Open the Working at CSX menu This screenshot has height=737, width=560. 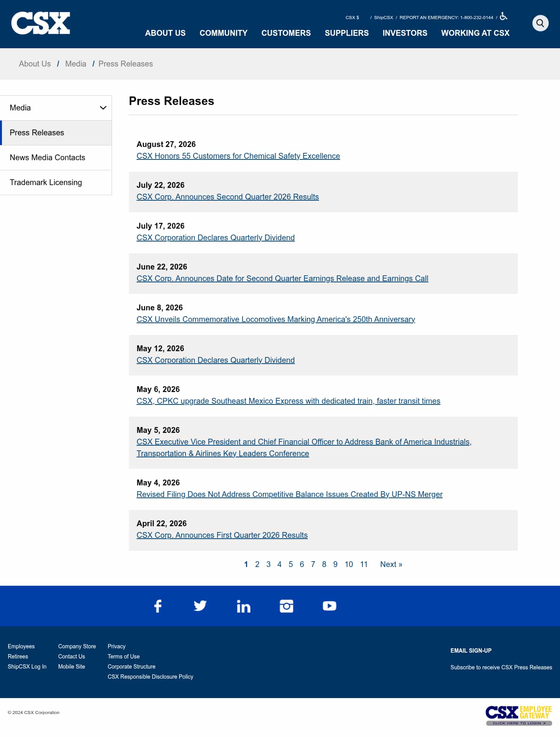(475, 33)
